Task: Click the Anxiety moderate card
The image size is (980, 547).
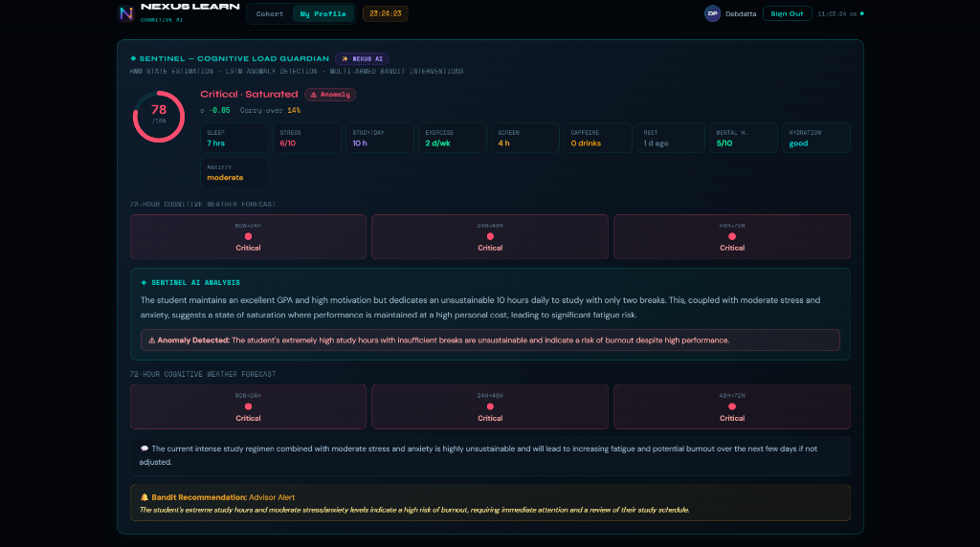Action: (234, 173)
